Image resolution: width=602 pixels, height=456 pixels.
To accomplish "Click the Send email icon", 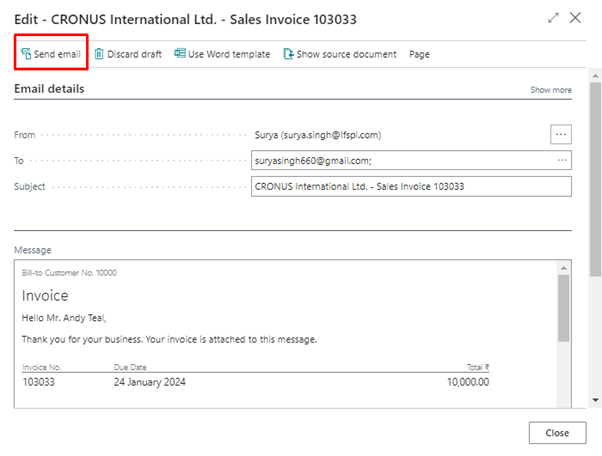I will click(26, 54).
